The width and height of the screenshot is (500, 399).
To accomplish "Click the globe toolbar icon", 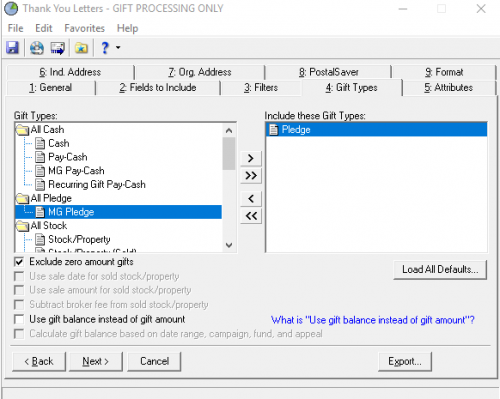I will click(37, 48).
